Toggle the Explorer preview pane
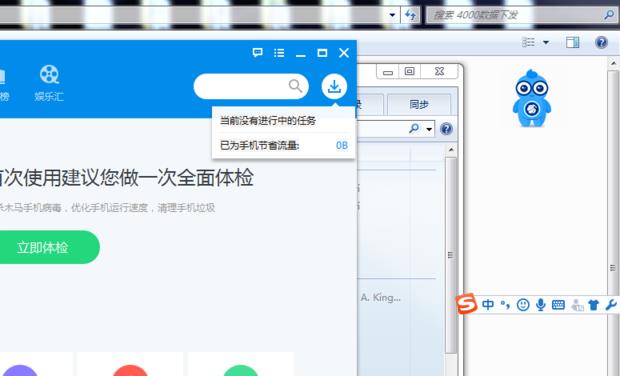Image resolution: width=620 pixels, height=376 pixels. click(x=573, y=42)
